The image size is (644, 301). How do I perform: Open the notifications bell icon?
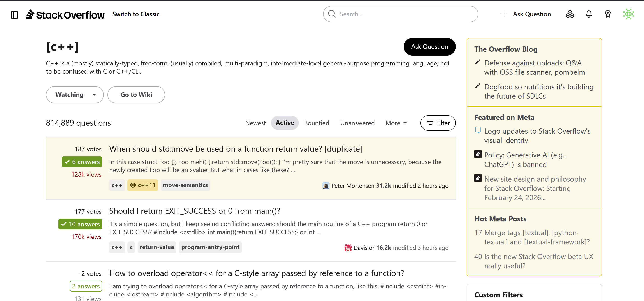(589, 14)
